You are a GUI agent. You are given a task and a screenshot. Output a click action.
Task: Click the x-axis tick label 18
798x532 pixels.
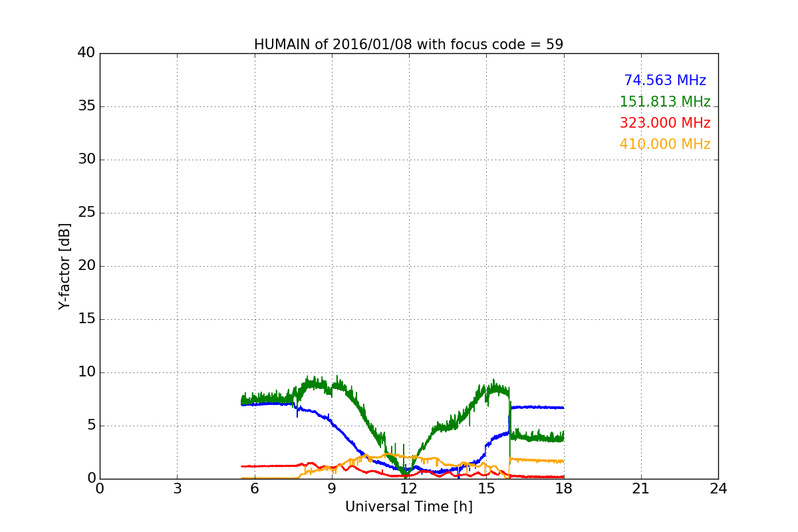563,489
